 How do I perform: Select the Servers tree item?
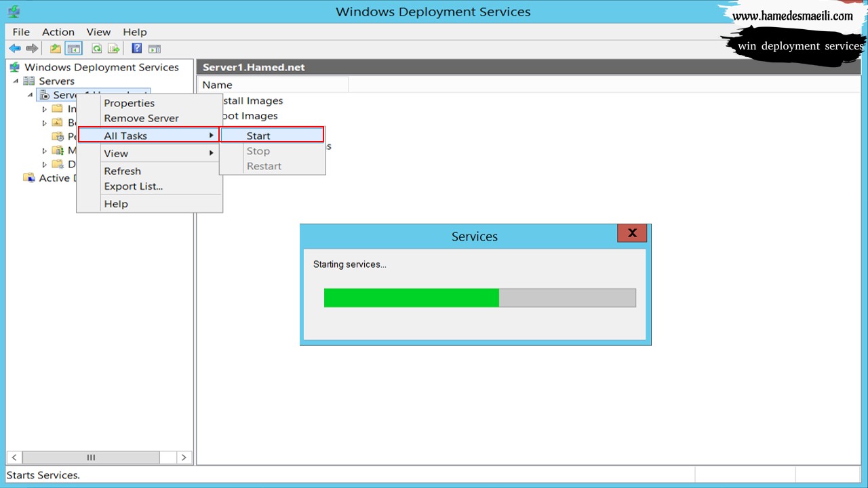click(x=56, y=81)
